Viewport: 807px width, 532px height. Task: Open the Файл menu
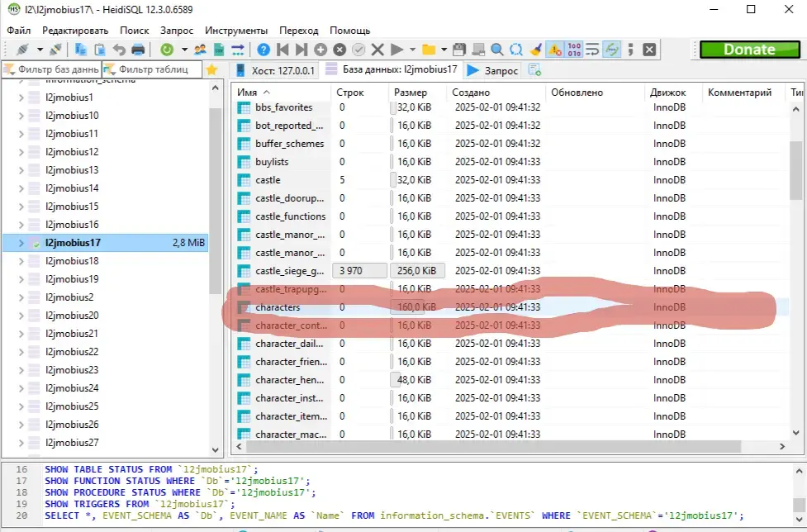pyautogui.click(x=18, y=31)
